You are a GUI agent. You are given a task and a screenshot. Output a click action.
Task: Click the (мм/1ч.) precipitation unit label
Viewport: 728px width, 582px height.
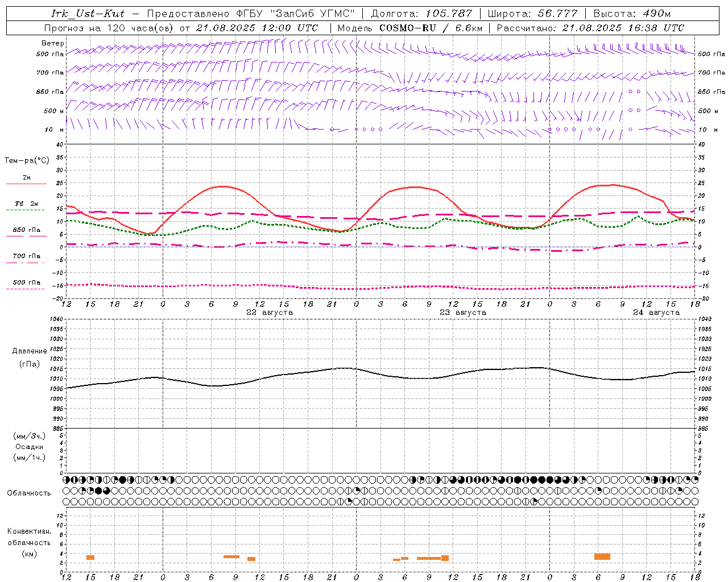click(30, 458)
